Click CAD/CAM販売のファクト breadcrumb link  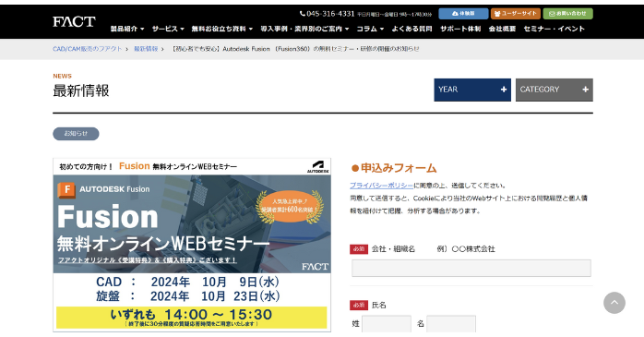(x=87, y=49)
